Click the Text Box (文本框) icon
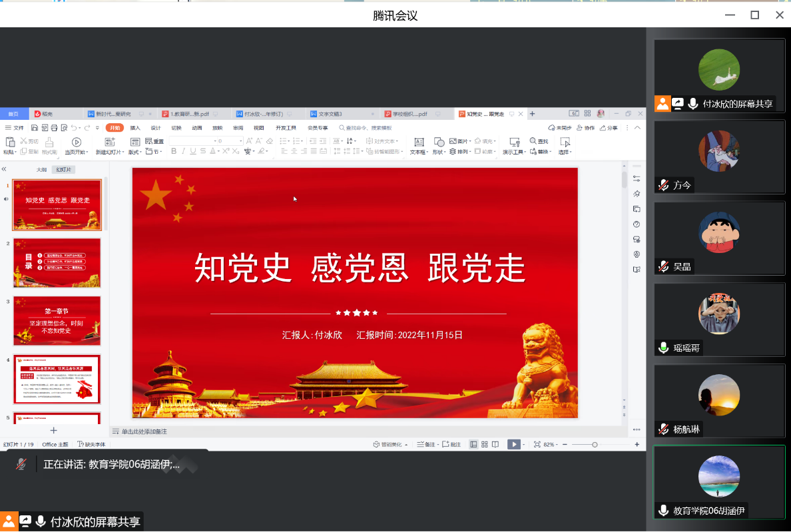 click(x=418, y=142)
